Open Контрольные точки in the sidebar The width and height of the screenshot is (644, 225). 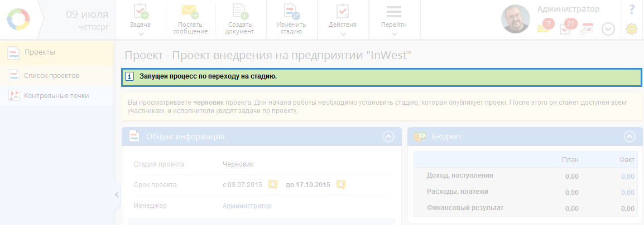pyautogui.click(x=56, y=95)
